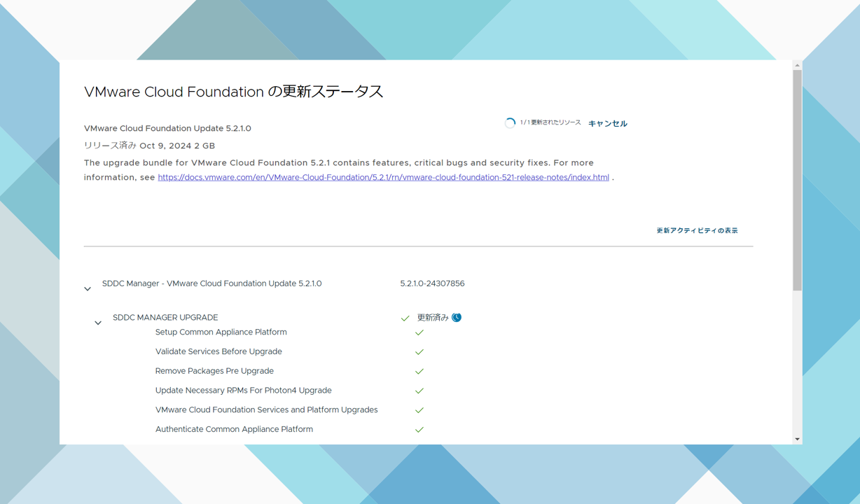The height and width of the screenshot is (504, 860).
Task: Select Authenticate Common Appliance Platform text
Action: click(234, 430)
